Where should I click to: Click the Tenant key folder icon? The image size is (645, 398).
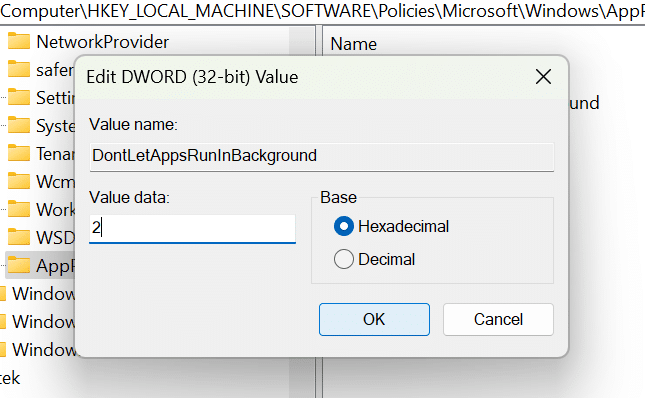pyautogui.click(x=19, y=153)
